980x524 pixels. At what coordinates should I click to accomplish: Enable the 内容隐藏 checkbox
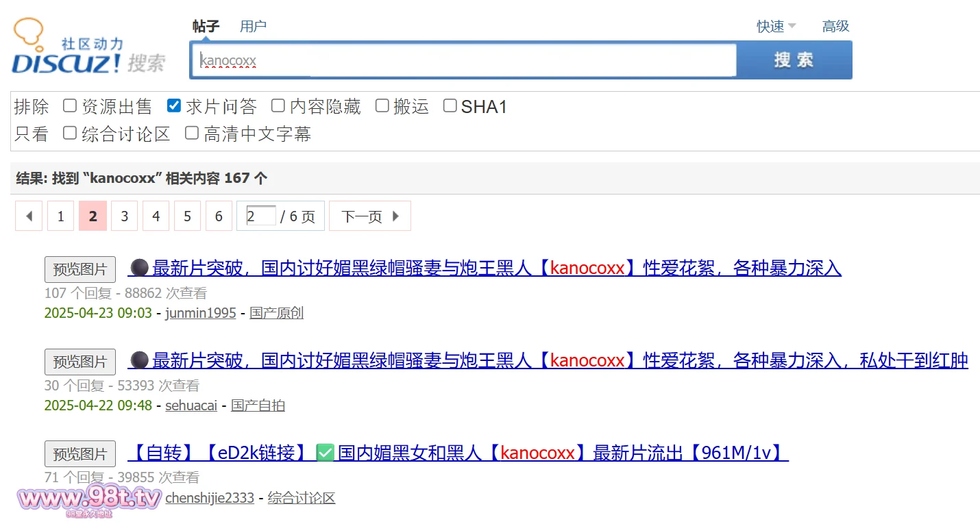(278, 105)
